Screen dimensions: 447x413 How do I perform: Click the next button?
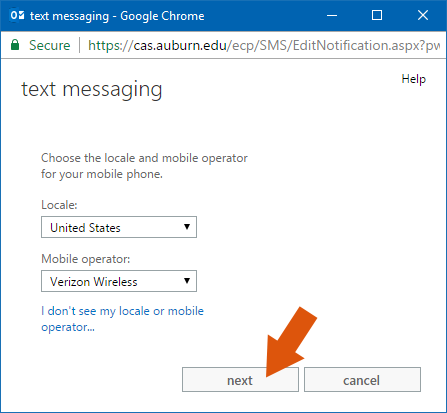point(240,380)
